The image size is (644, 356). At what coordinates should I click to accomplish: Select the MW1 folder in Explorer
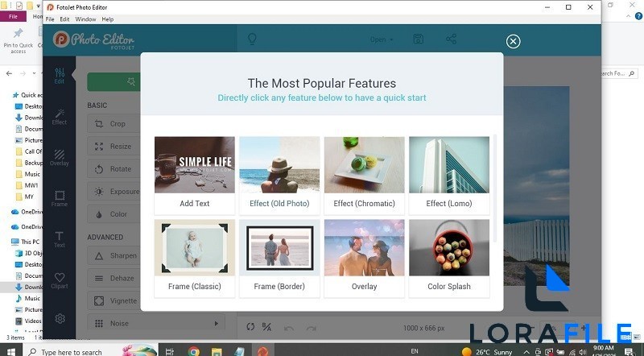click(27, 185)
